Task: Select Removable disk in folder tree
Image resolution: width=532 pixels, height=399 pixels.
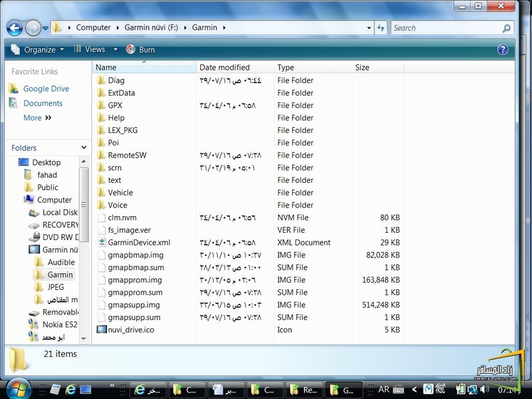Action: pyautogui.click(x=61, y=312)
